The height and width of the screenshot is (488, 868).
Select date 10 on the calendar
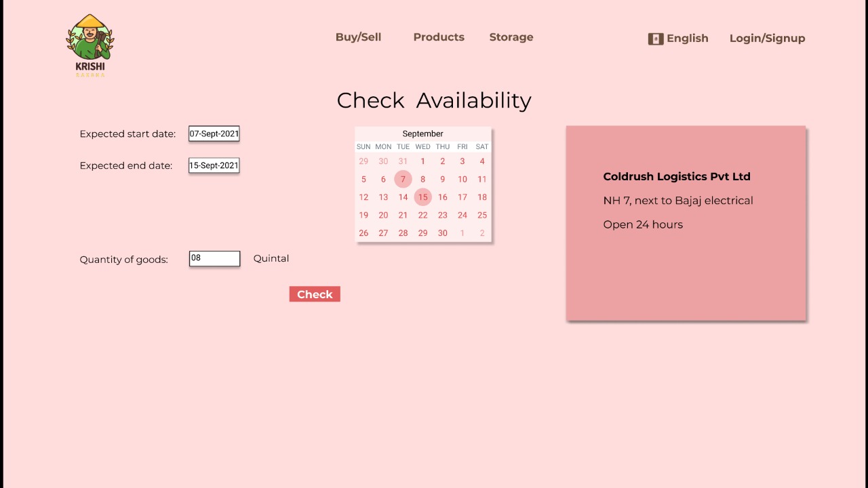point(462,179)
